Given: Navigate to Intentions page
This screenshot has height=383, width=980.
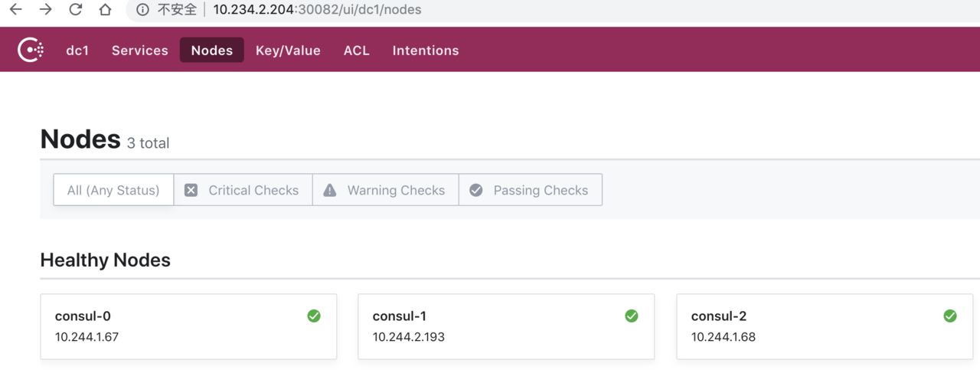Looking at the screenshot, I should coord(426,51).
